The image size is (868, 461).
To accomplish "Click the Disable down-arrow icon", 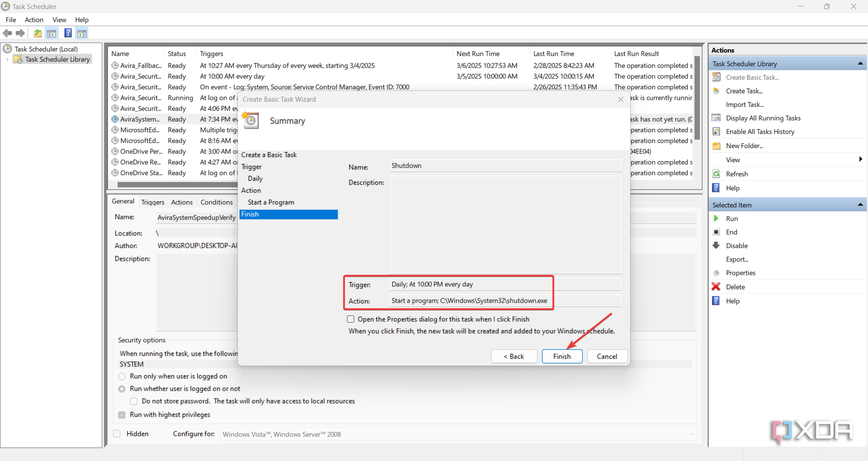I will point(717,245).
